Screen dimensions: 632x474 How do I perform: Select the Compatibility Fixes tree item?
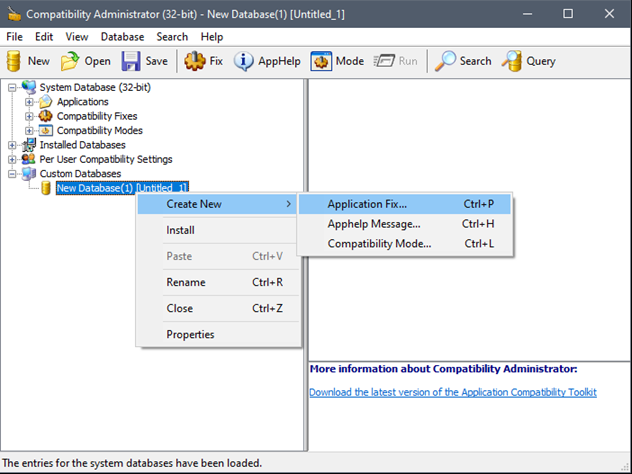point(99,116)
